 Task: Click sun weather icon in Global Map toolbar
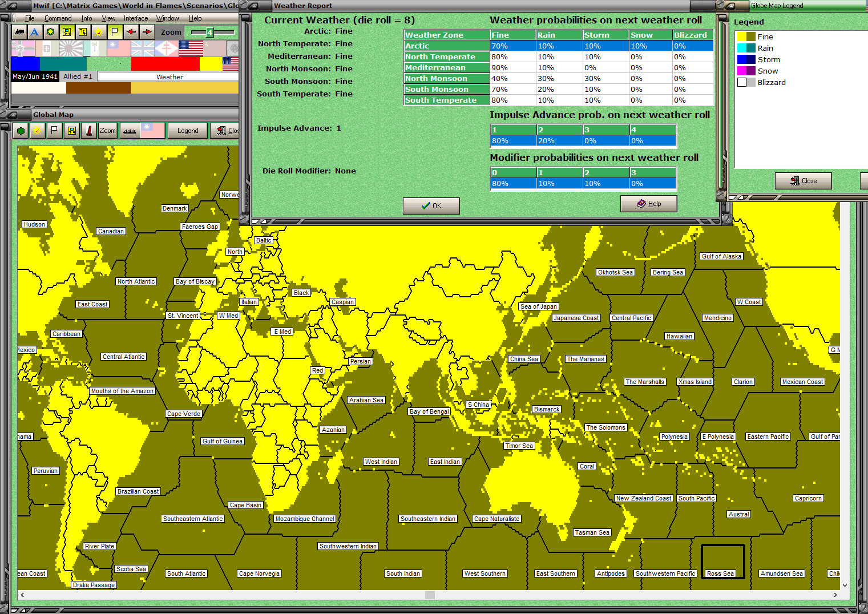tap(38, 131)
